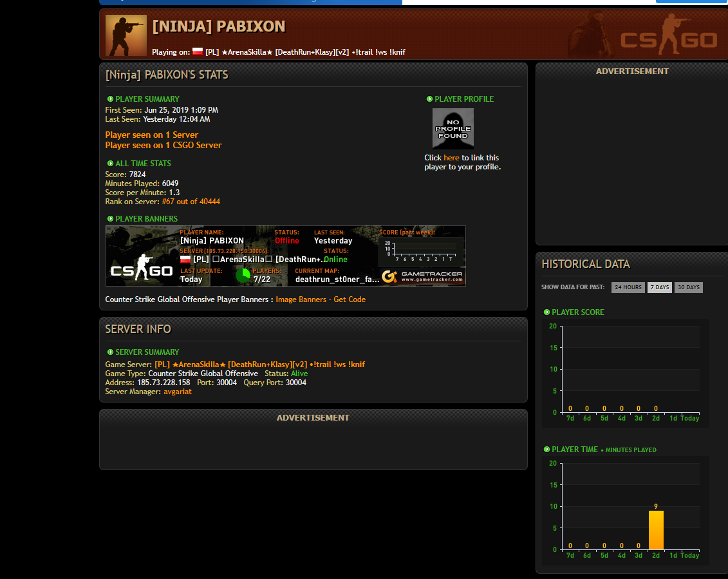This screenshot has height=579, width=728.
Task: Click the CSGO player banner image
Action: click(x=286, y=256)
